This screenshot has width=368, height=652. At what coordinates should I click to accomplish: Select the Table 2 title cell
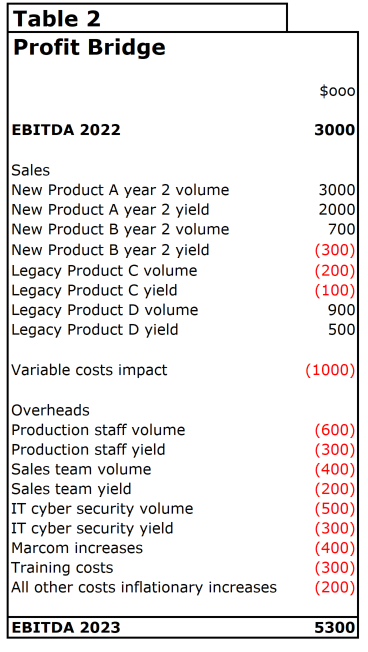pos(147,18)
